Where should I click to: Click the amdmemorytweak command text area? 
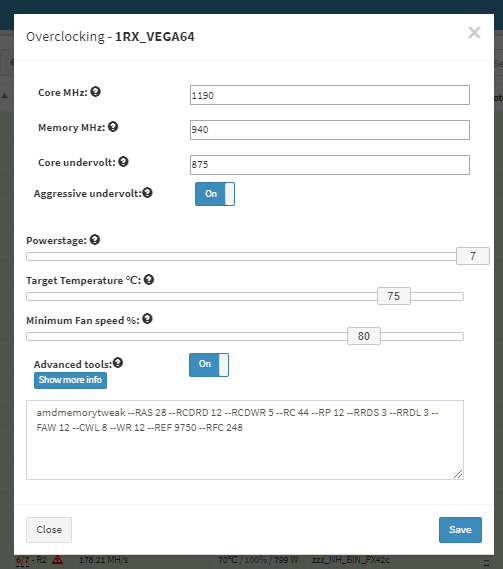point(245,440)
